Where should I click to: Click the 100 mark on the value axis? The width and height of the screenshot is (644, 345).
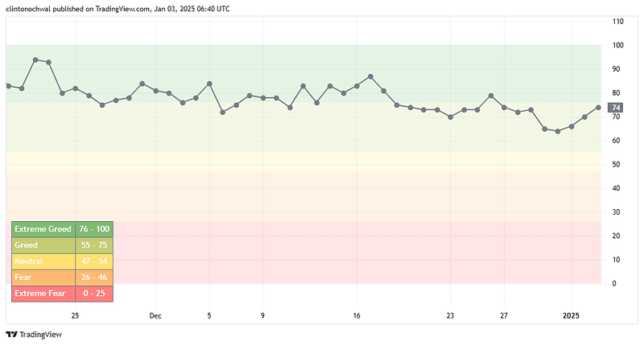point(618,45)
